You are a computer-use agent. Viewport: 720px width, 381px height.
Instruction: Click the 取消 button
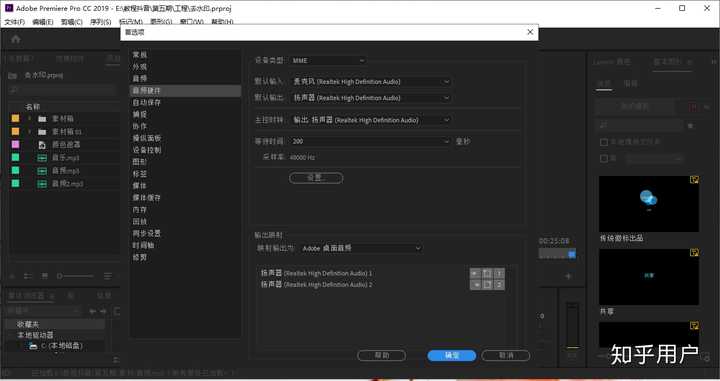coord(506,355)
